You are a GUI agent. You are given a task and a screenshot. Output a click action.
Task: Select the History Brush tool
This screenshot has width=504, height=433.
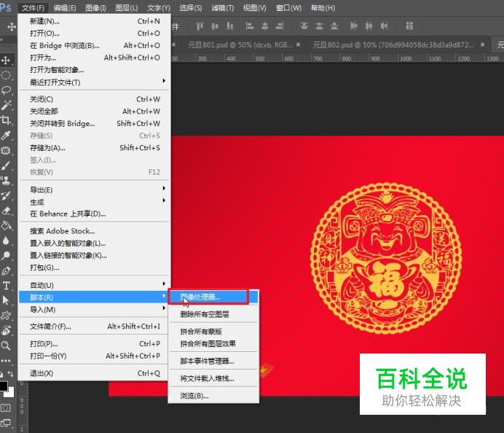[x=6, y=195]
